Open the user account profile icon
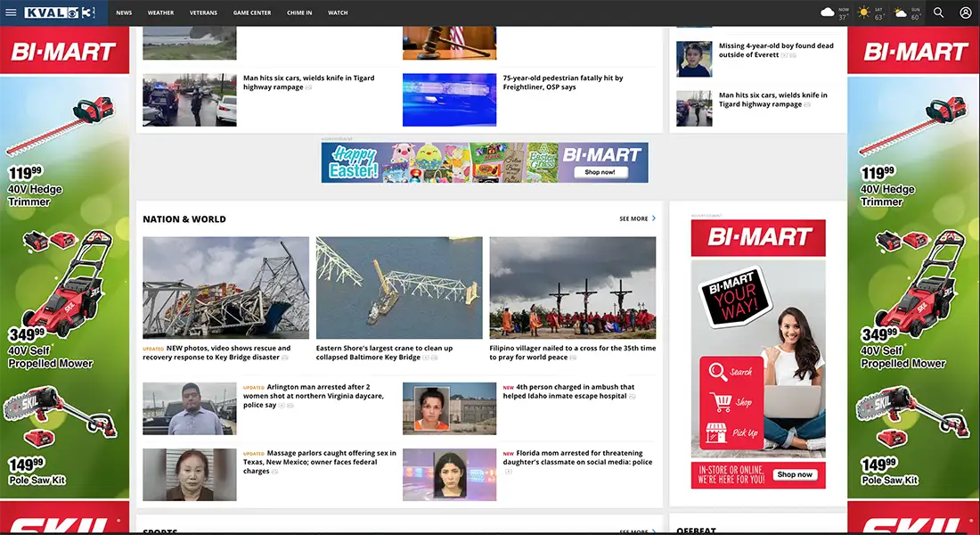Screen dimensions: 980x535 click(965, 12)
